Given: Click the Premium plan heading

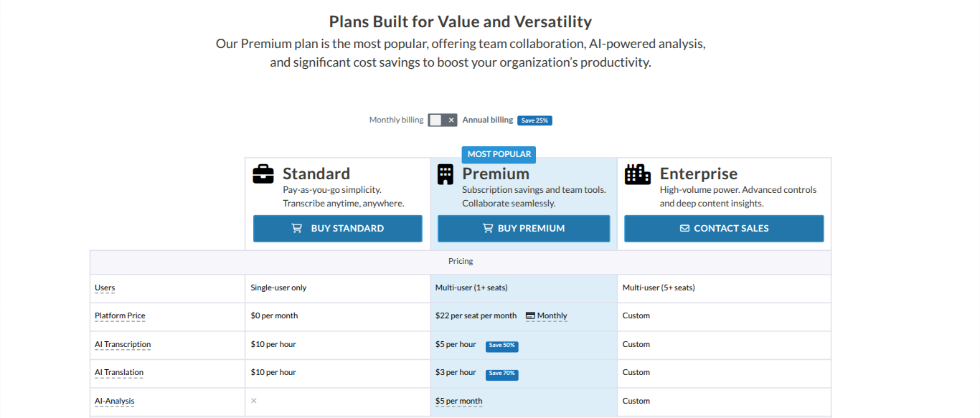Looking at the screenshot, I should coord(496,174).
